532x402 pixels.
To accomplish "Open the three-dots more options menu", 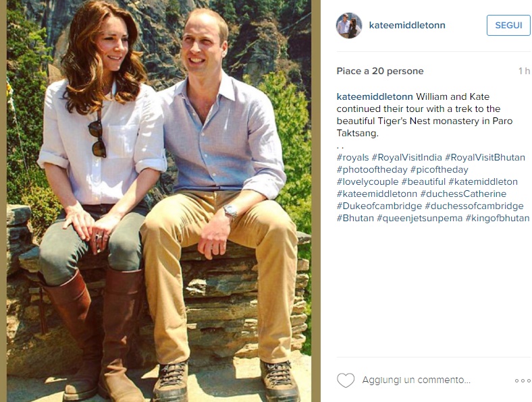I will point(523,380).
